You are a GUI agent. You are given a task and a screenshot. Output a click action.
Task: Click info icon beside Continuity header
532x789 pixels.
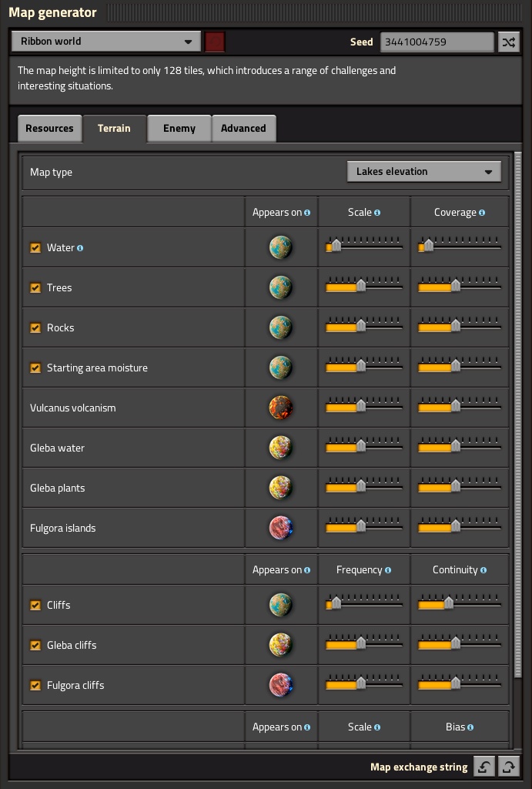click(483, 570)
